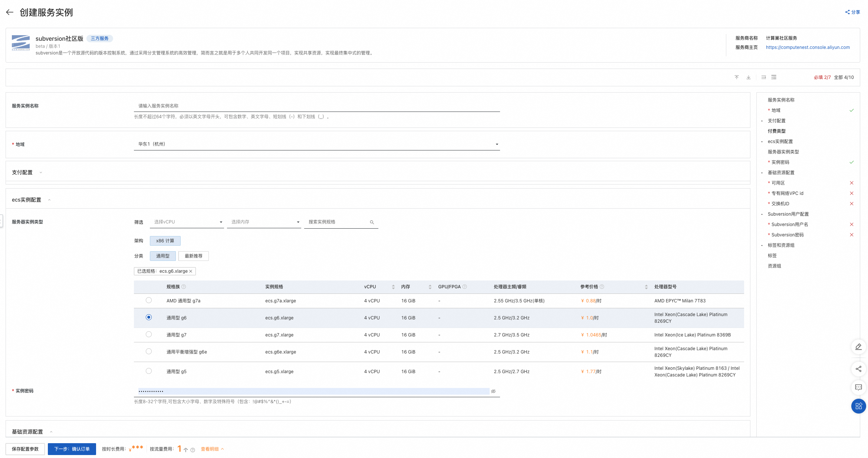The height and width of the screenshot is (458, 868).
Task: Select the 通用型 g6 radio button
Action: click(x=149, y=317)
